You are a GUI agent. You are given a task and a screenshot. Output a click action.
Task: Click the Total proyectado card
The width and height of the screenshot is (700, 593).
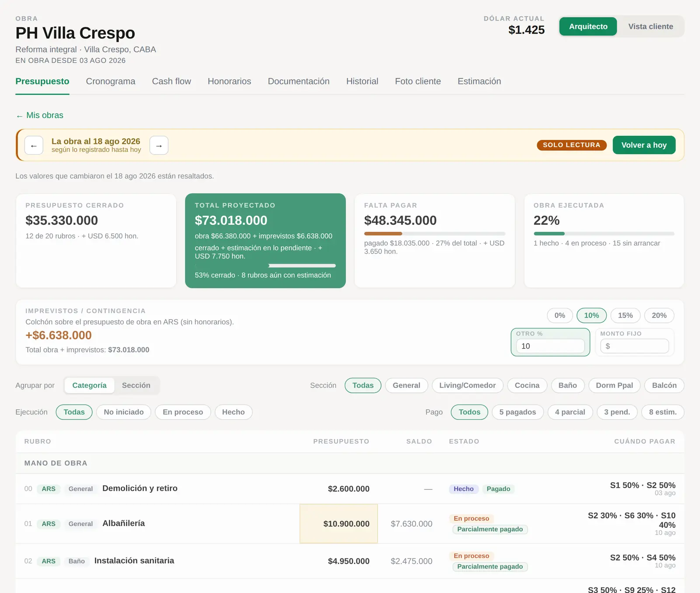pos(266,241)
